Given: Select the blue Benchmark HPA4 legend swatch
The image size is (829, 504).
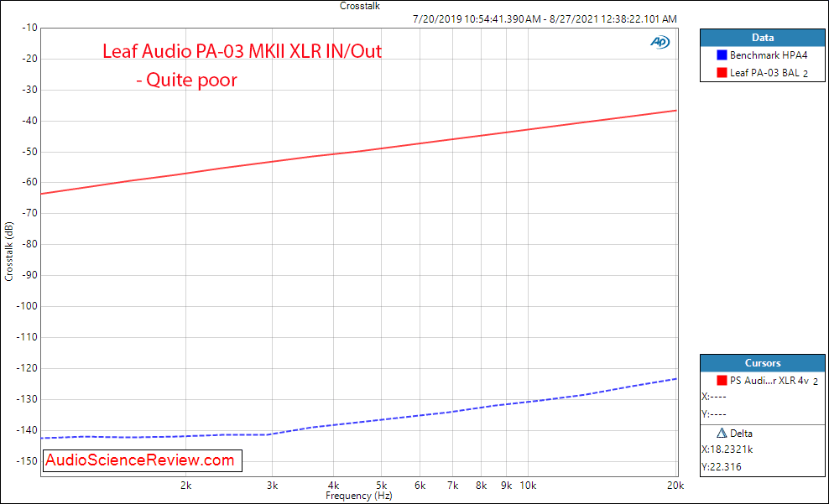Looking at the screenshot, I should click(x=722, y=55).
